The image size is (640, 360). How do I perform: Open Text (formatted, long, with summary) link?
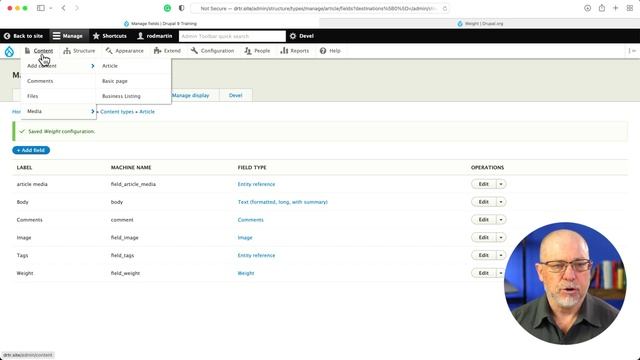(x=282, y=202)
